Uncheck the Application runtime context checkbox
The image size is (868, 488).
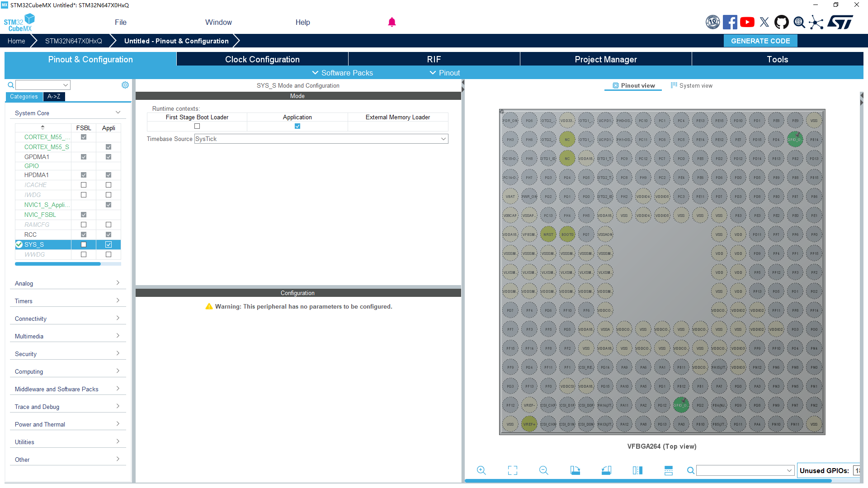[297, 126]
